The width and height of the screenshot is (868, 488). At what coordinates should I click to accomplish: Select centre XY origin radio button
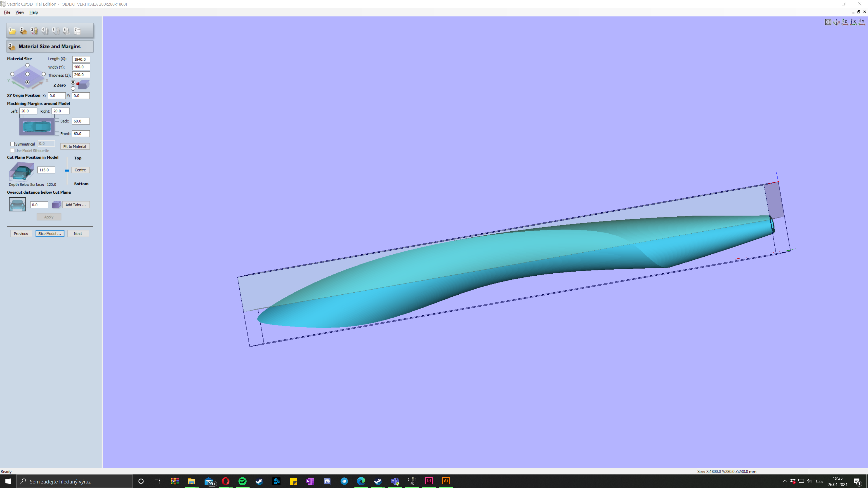pyautogui.click(x=28, y=74)
